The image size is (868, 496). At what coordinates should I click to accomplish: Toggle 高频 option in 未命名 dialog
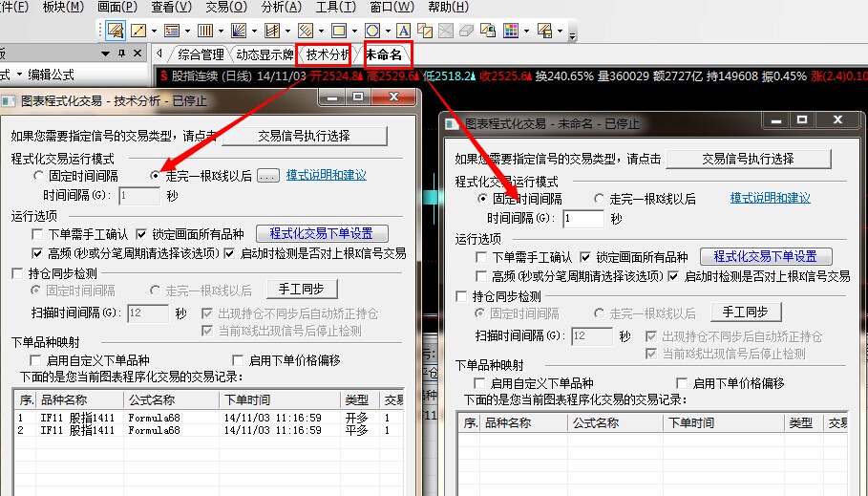click(x=481, y=276)
